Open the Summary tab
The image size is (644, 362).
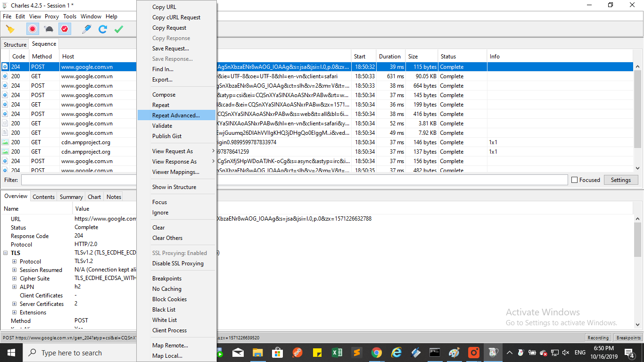click(72, 197)
